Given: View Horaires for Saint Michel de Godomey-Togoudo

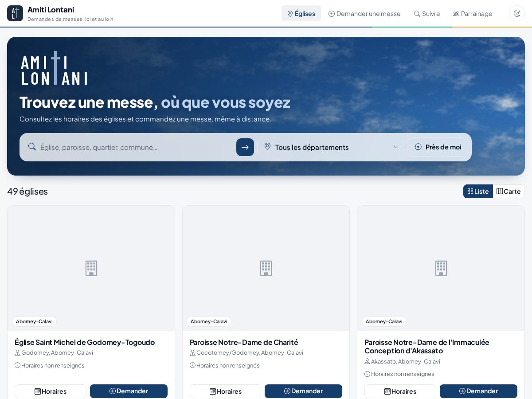Looking at the screenshot, I should [51, 391].
